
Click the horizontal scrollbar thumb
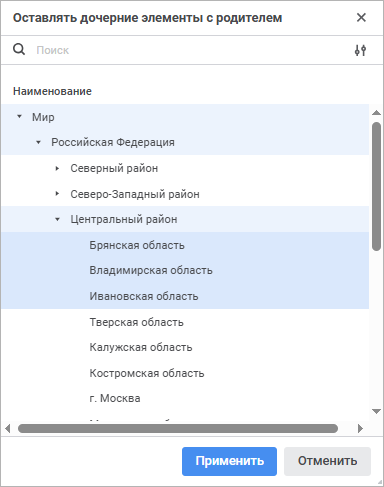(178, 428)
